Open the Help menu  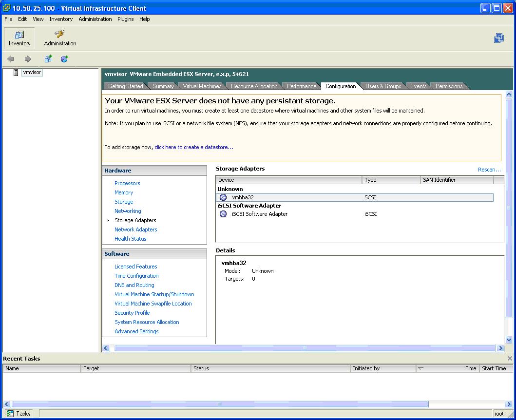144,19
